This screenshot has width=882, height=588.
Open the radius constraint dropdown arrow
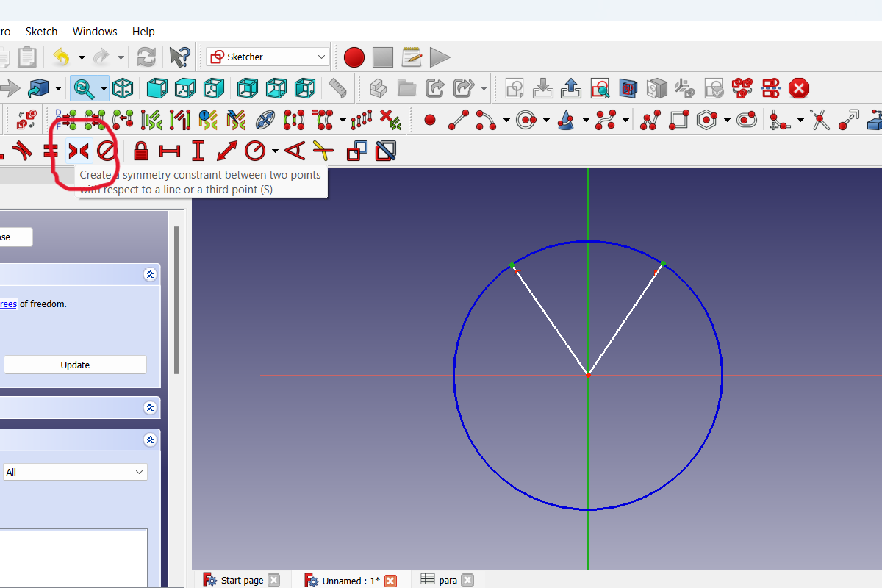point(275,151)
